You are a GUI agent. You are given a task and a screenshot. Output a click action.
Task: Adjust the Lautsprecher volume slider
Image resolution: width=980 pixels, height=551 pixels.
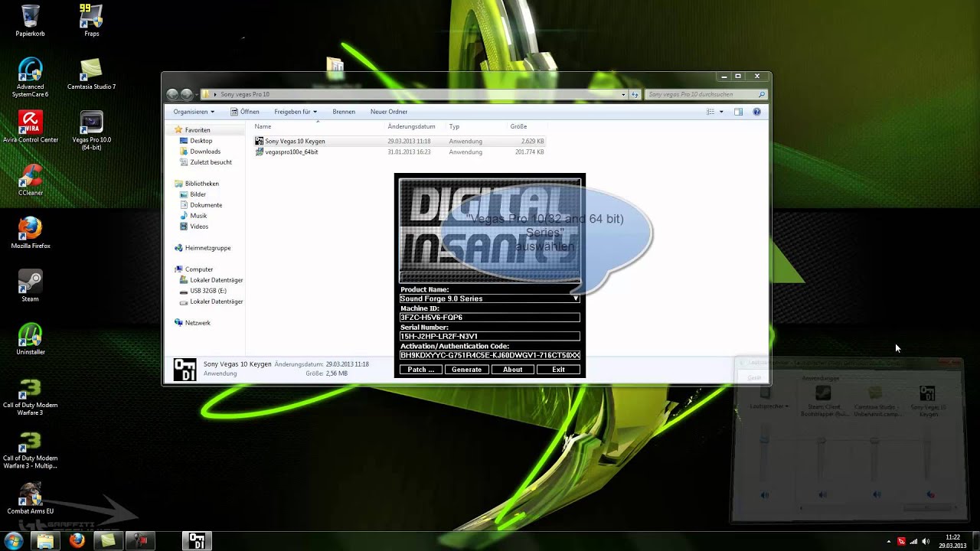[x=764, y=439]
